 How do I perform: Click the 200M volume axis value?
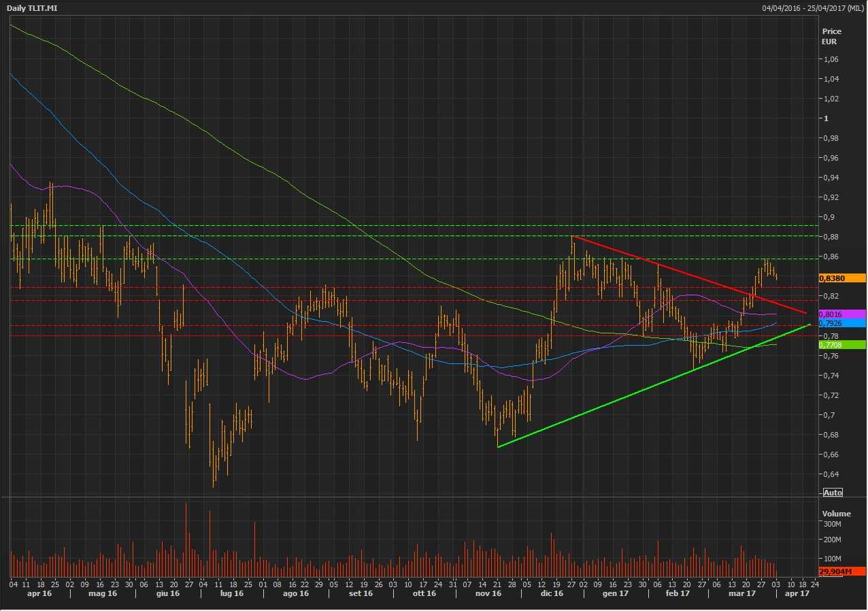pos(833,541)
